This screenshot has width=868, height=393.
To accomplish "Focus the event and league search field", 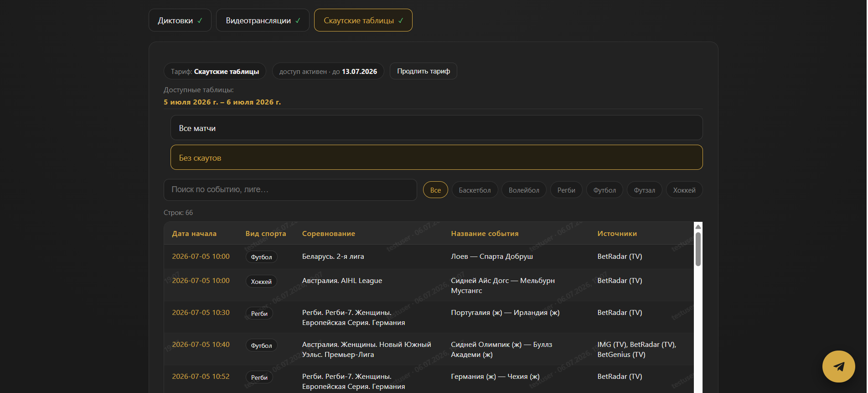I will point(290,190).
